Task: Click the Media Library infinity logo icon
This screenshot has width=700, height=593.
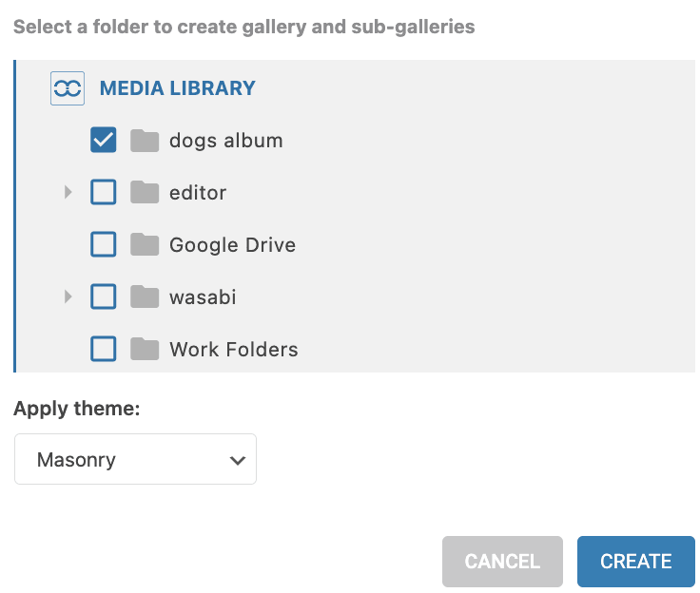Action: pyautogui.click(x=68, y=88)
